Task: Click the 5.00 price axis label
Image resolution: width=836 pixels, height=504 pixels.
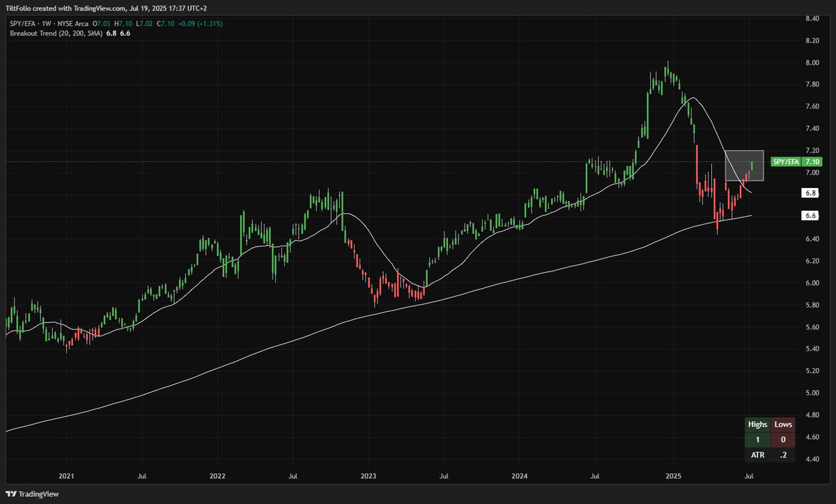Action: [x=812, y=393]
